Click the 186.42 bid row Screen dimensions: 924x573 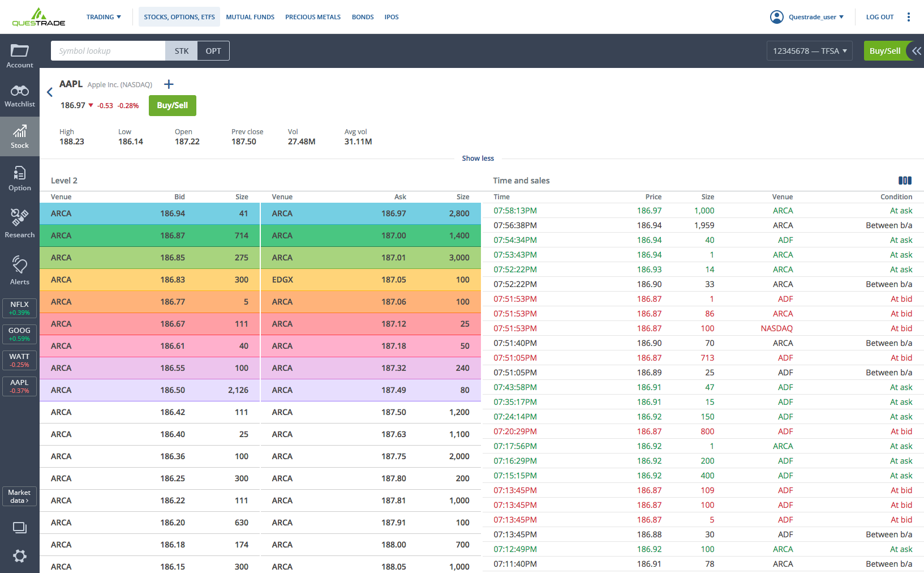point(149,412)
